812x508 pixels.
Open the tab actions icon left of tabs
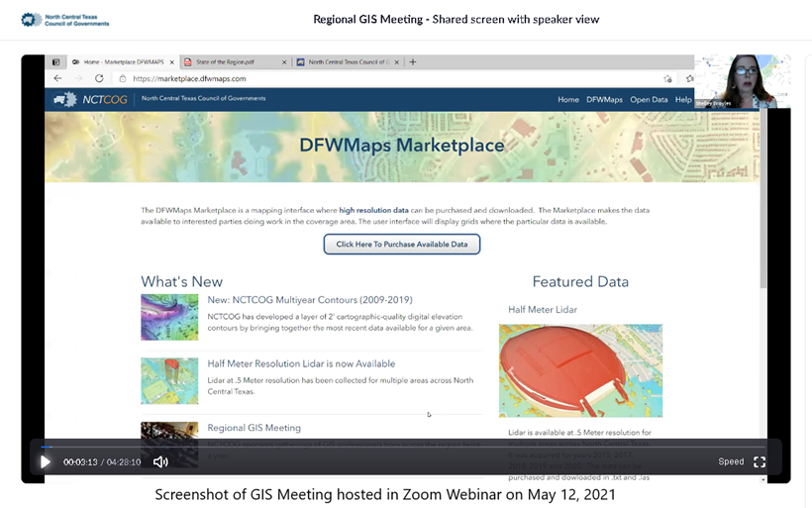point(55,62)
